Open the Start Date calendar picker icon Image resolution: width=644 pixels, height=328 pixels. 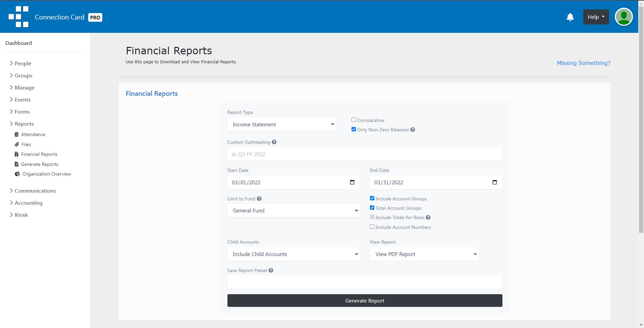(352, 182)
